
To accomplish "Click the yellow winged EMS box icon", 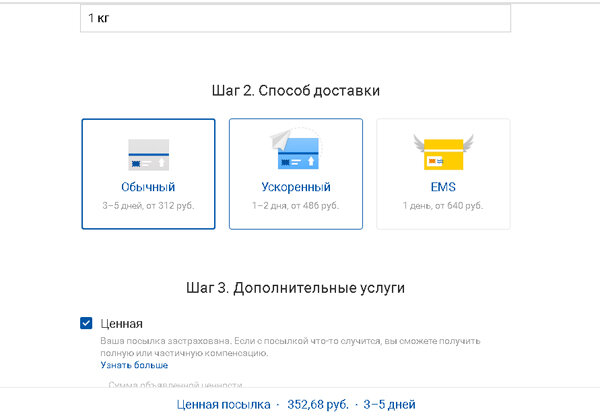I will tap(443, 152).
